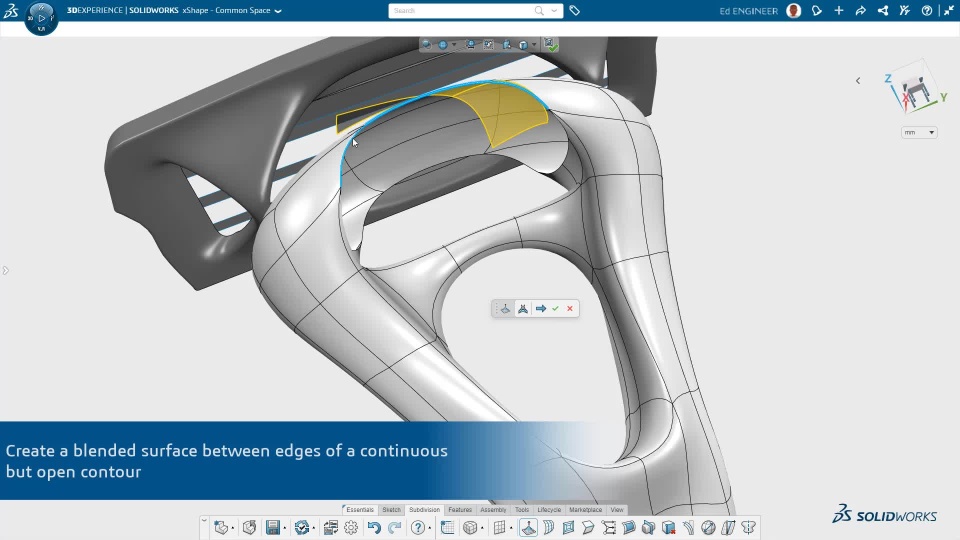The image size is (960, 540).
Task: Expand the update dropdown arrow
Action: point(313,528)
